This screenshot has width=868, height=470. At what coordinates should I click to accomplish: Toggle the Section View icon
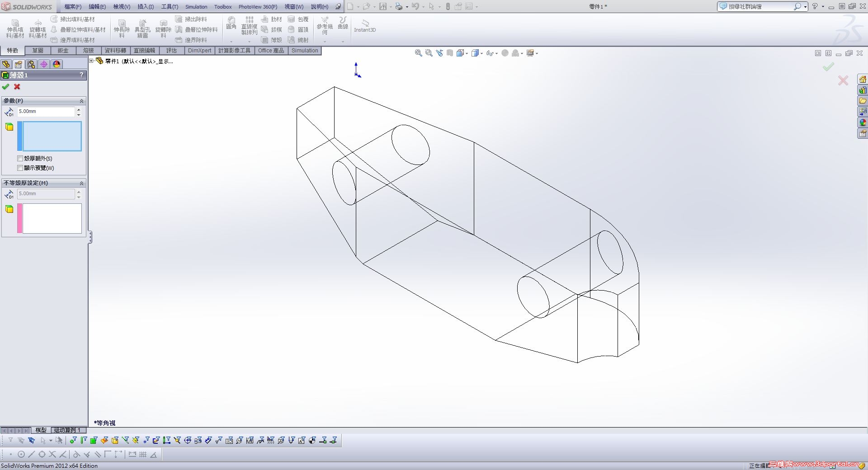pos(450,53)
